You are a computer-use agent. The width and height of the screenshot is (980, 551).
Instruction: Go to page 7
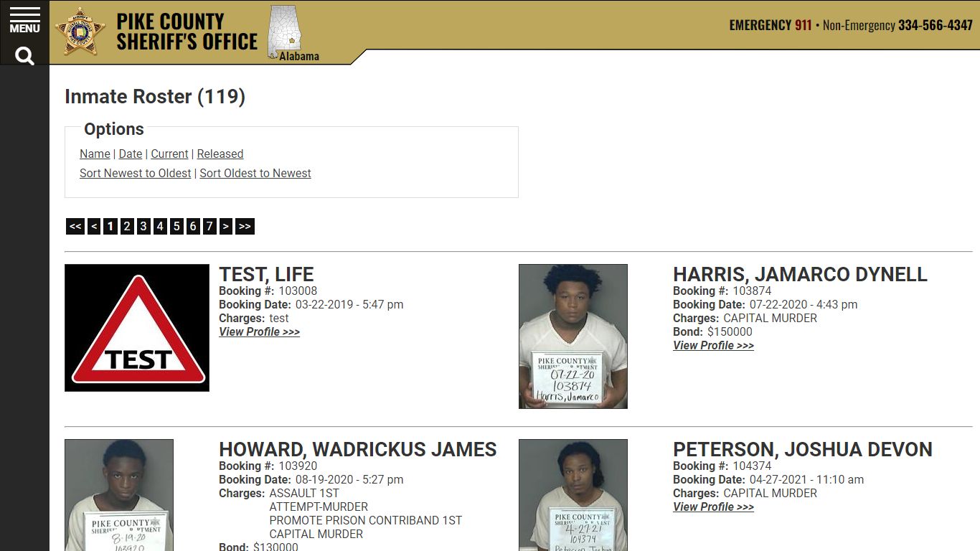(x=209, y=227)
